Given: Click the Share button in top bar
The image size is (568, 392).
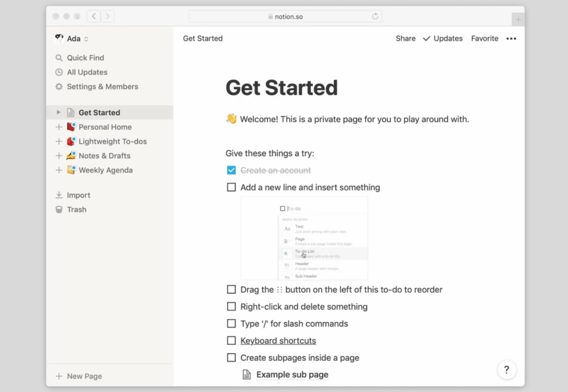Looking at the screenshot, I should click(405, 39).
